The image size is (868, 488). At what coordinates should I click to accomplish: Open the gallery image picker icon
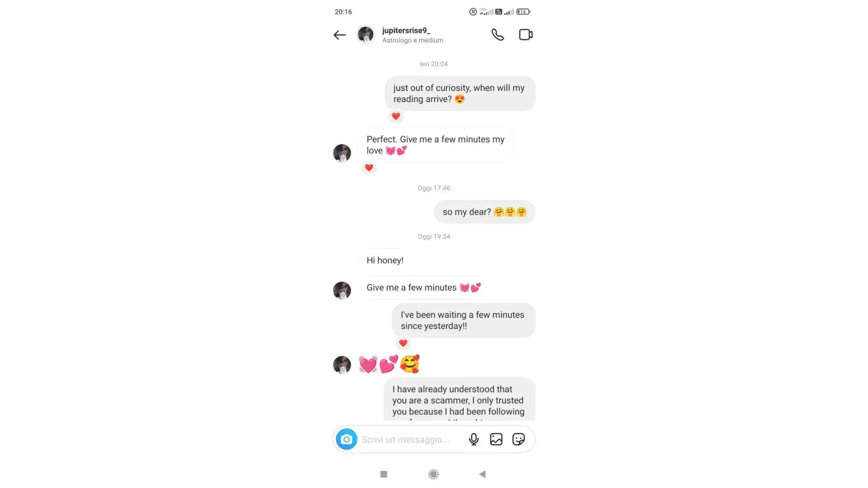(x=496, y=439)
